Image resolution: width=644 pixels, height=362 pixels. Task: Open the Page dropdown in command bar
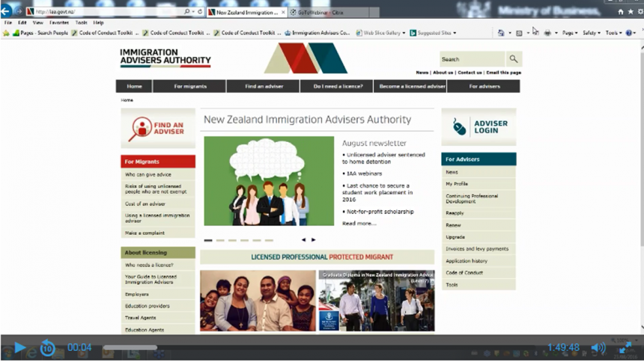click(x=570, y=33)
